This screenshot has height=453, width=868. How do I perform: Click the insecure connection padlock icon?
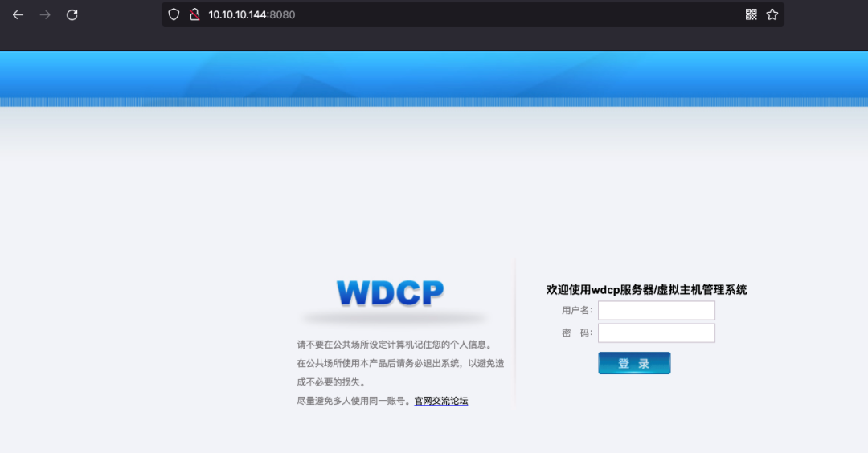[x=194, y=14]
